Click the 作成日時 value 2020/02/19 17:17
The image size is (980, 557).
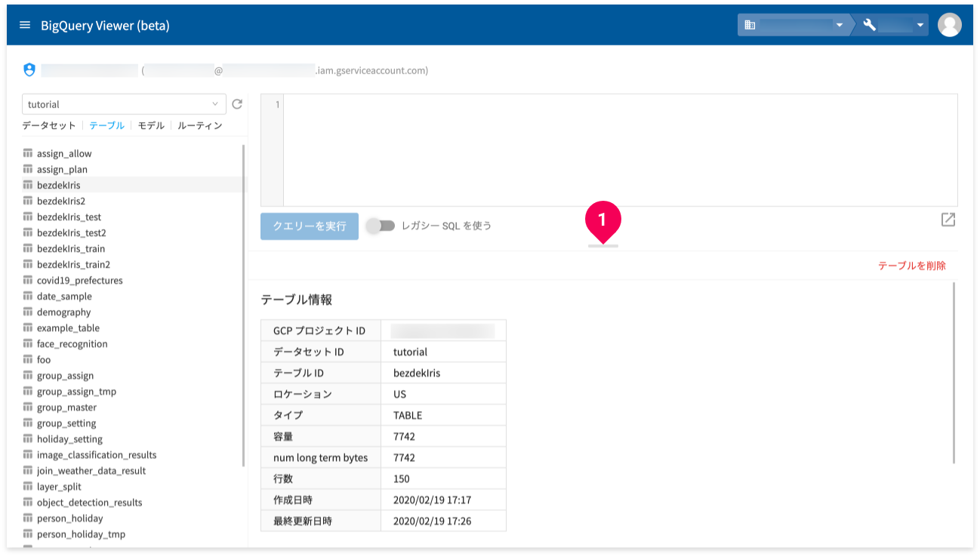click(x=432, y=500)
